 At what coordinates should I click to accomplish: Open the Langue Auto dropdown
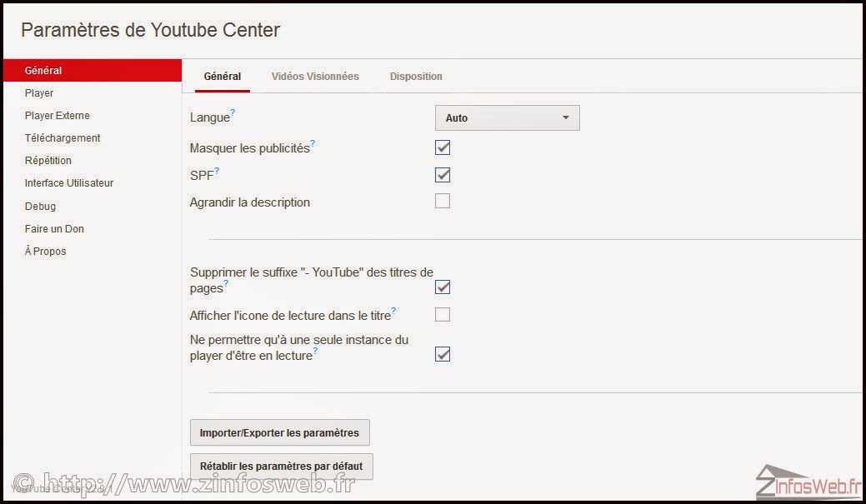(x=507, y=117)
